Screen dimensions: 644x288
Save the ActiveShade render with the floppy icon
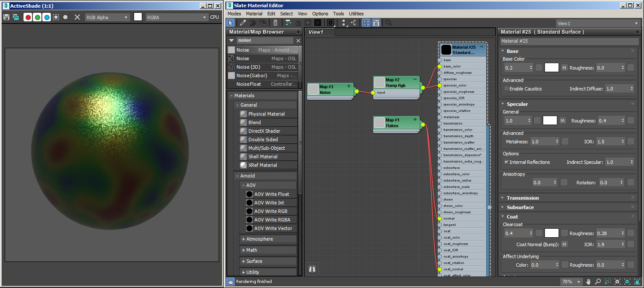6,17
